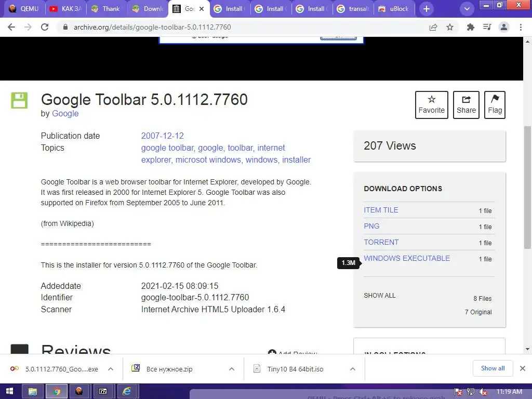Open Chrome's three-dot menu
The width and height of the screenshot is (532, 399).
[521, 27]
